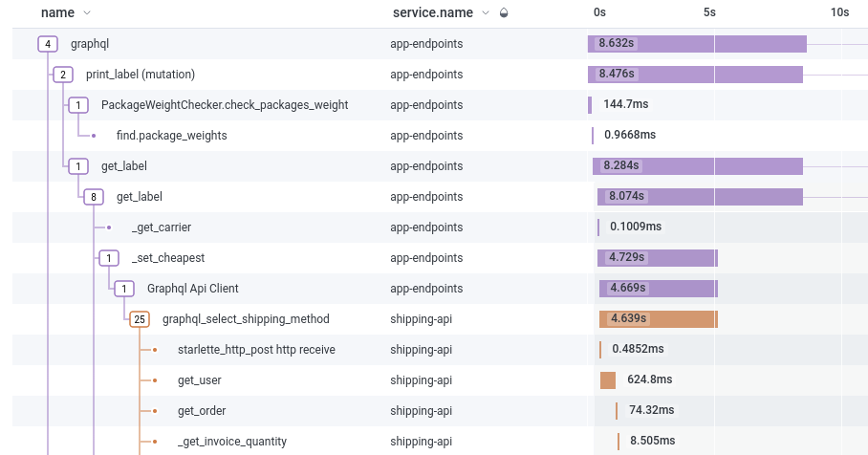Select the Graphql Api Client span name
This screenshot has height=455, width=868.
193,289
